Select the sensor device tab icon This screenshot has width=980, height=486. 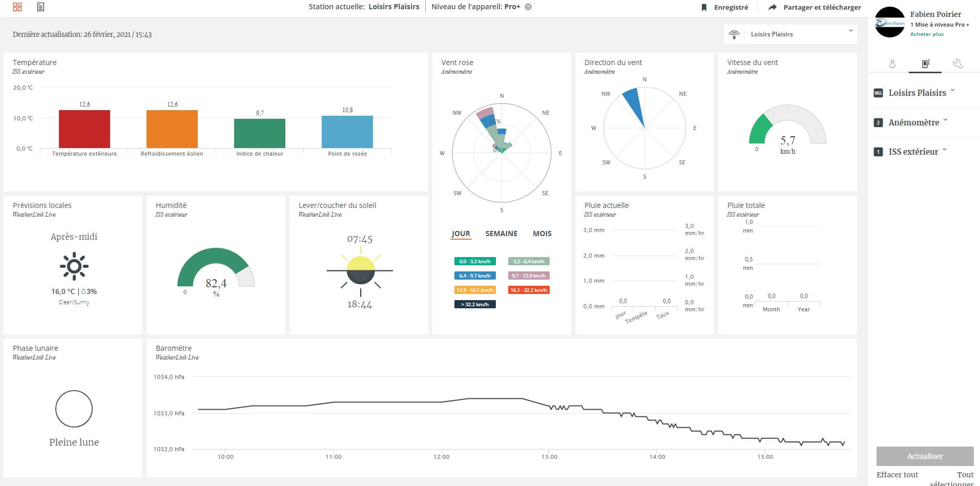[x=925, y=64]
